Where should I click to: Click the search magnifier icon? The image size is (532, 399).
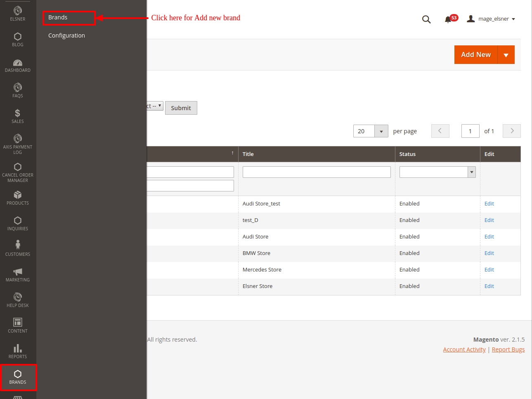point(426,19)
